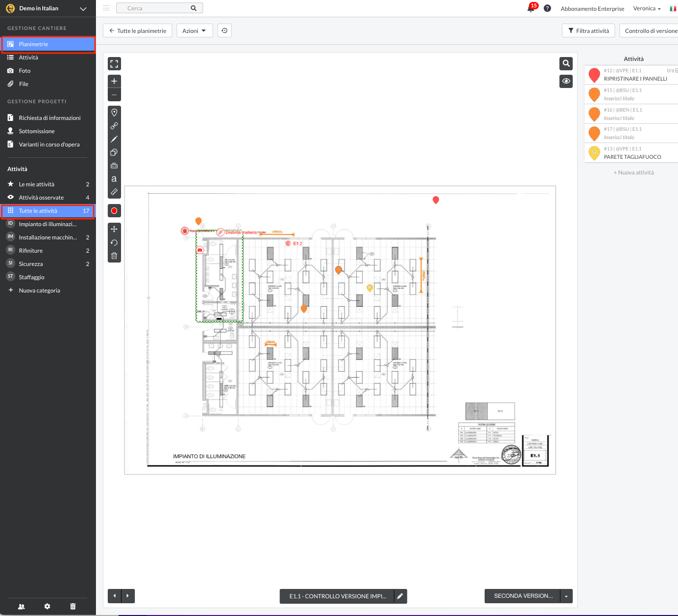Open checklist on task #12

(x=672, y=71)
